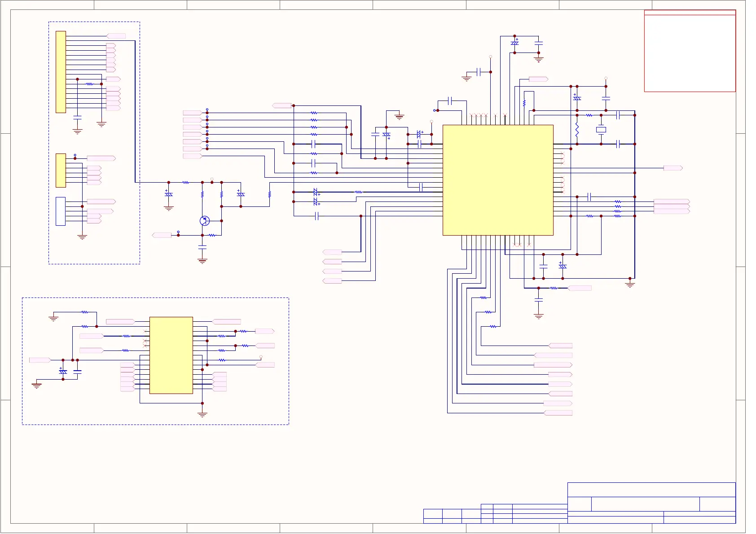Image resolution: width=756 pixels, height=534 pixels.
Task: Select the polarized capacitor in the lower dashed box
Action: click(63, 371)
